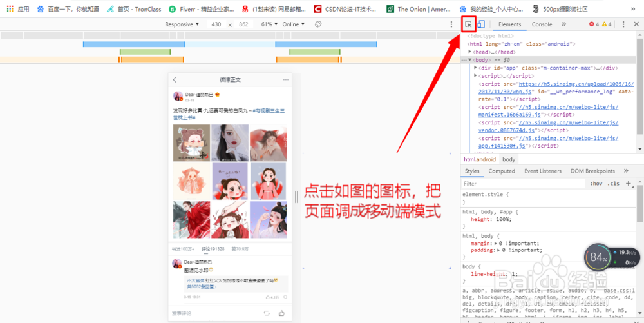The height and width of the screenshot is (323, 644).
Task: Toggle the device toolbar icon
Action: click(481, 24)
